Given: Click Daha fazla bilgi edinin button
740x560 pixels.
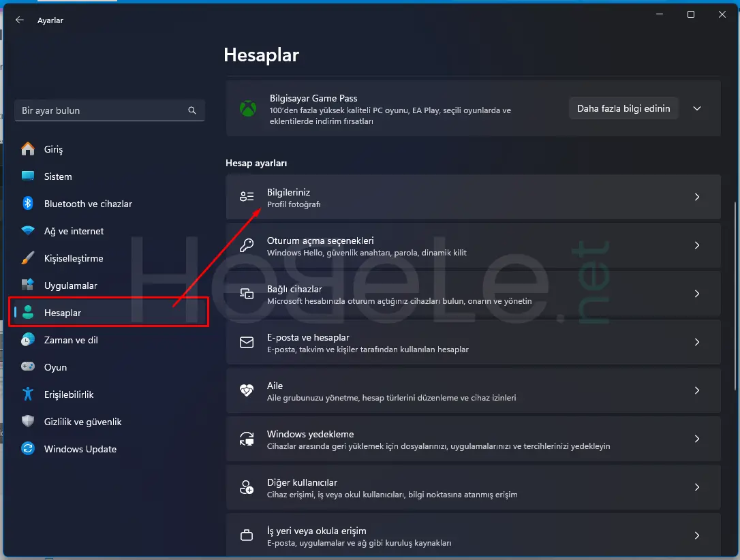Looking at the screenshot, I should 623,108.
